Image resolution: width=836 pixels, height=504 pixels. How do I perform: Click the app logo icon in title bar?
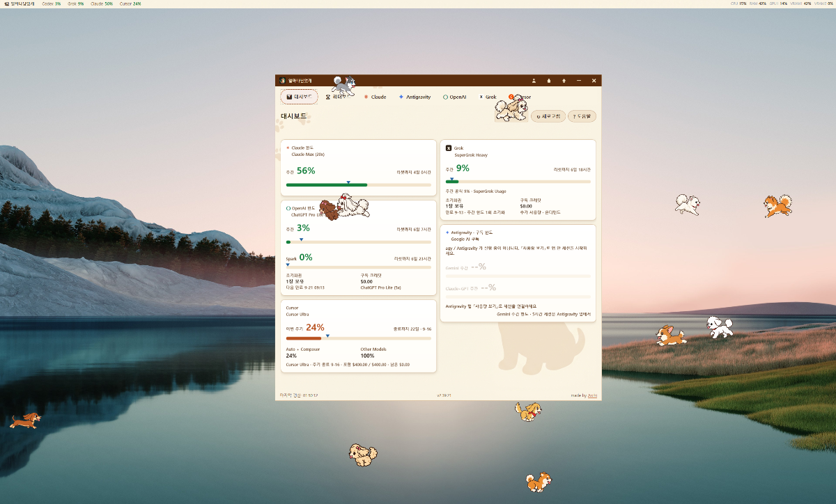click(x=282, y=81)
